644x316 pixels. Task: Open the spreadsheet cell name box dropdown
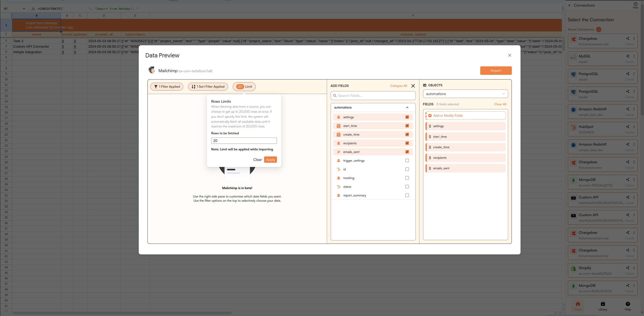[x=24, y=9]
